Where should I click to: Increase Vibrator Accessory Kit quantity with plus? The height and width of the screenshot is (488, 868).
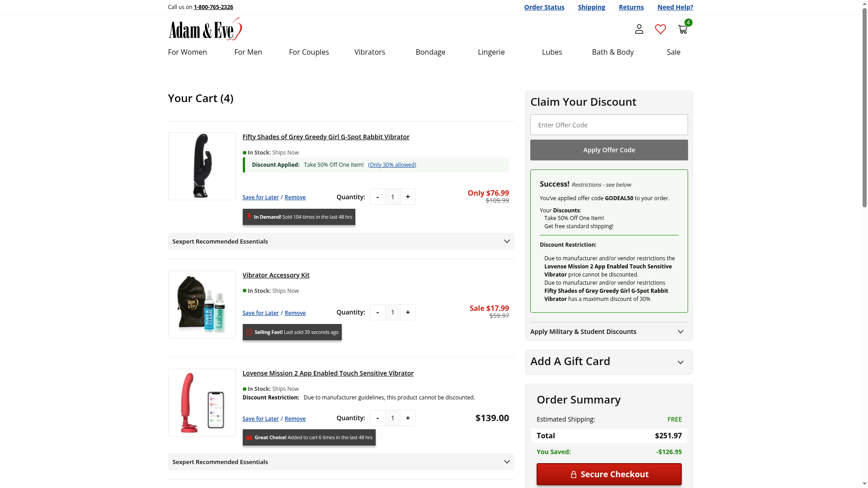[x=408, y=312]
